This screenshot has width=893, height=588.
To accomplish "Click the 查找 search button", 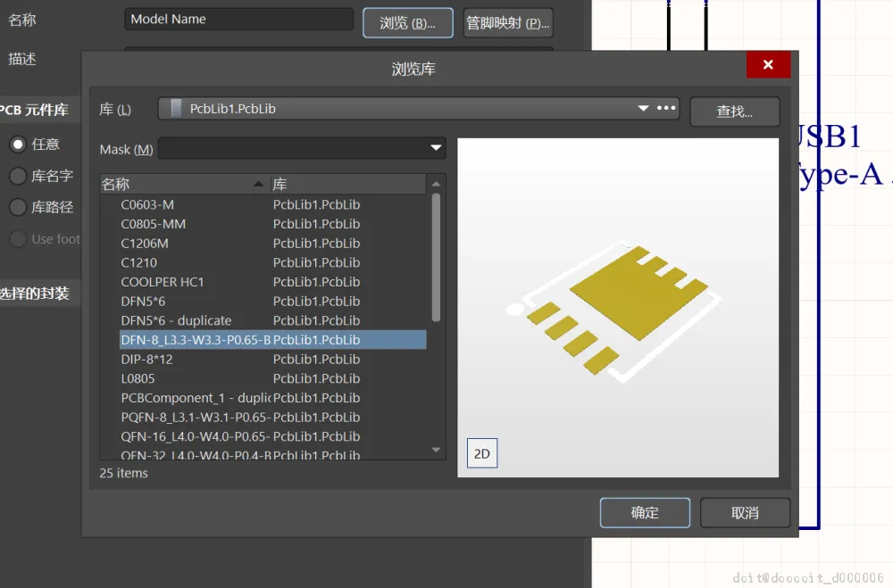I will pos(735,112).
